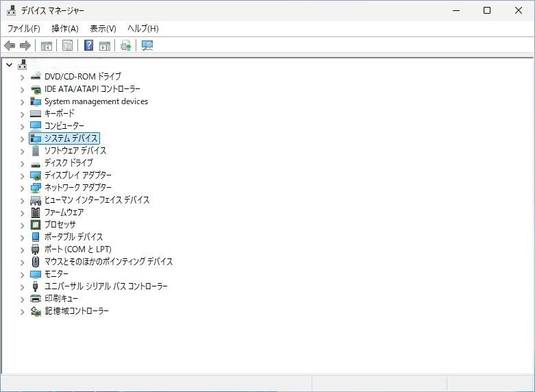Expand the モニター category
Screen dimensions: 535x392
[22, 275]
